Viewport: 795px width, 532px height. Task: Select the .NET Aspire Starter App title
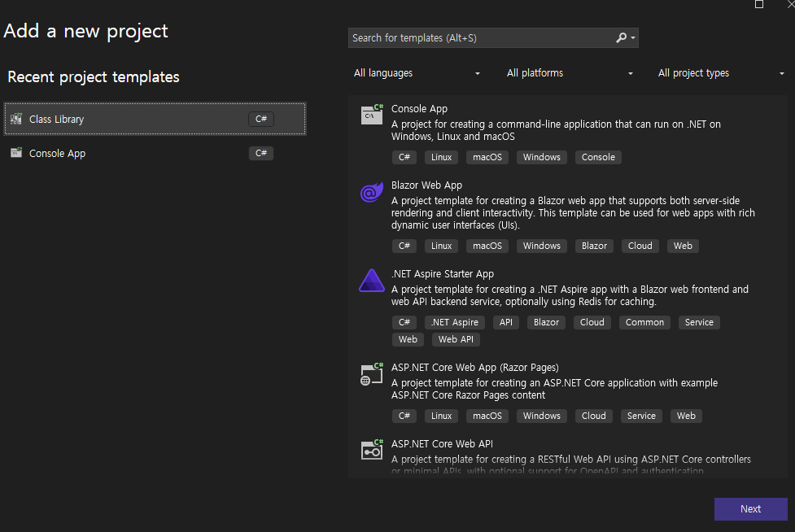click(443, 274)
